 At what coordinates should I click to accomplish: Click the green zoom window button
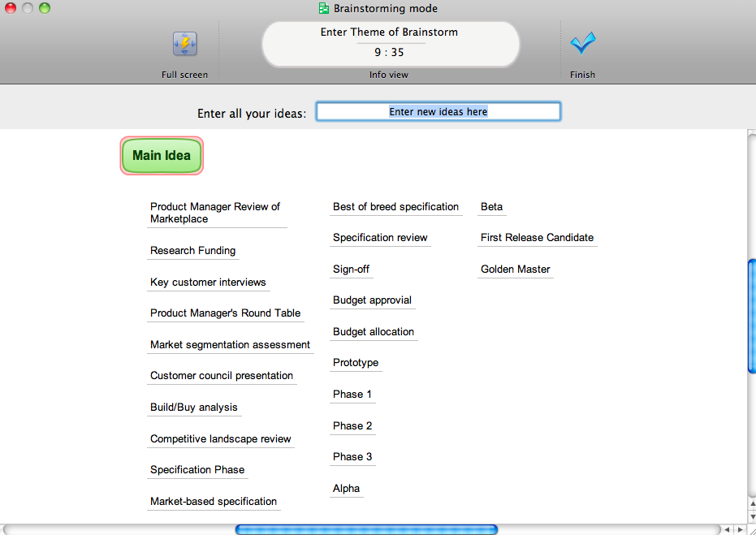pos(45,7)
